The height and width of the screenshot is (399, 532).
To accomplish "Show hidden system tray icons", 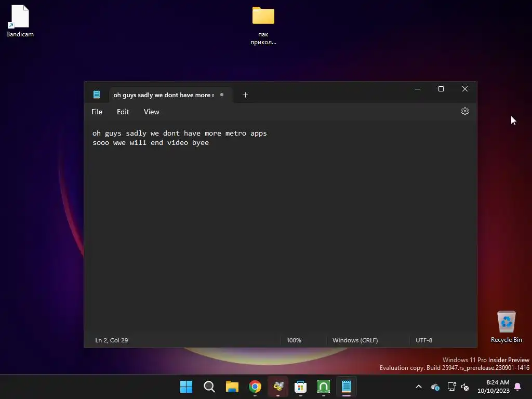I will 419,387.
